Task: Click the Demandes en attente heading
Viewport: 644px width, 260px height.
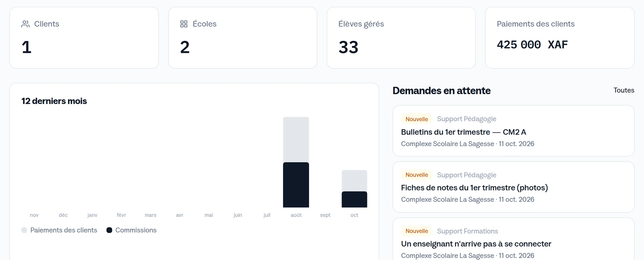Action: (x=441, y=91)
